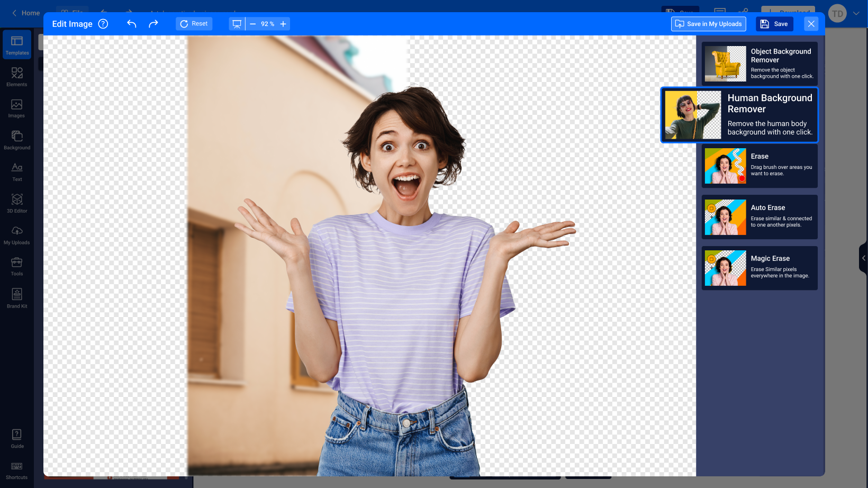Viewport: 868px width, 488px height.
Task: Select the Magic Erase tool card
Action: pyautogui.click(x=759, y=268)
